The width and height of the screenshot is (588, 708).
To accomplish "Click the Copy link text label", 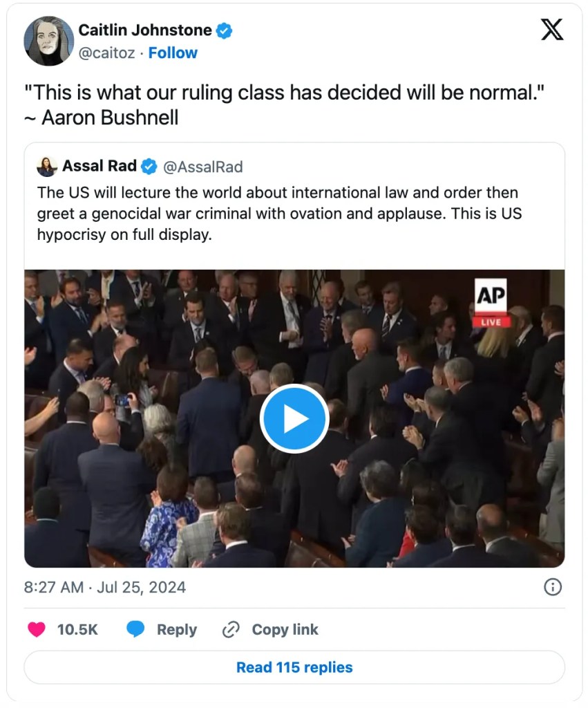I will (x=285, y=629).
